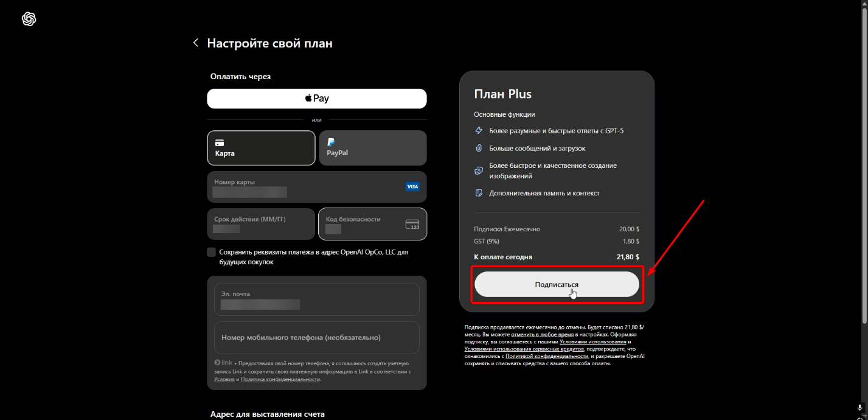Click the Подписка Ежемесячно line
868x420 pixels.
point(557,229)
